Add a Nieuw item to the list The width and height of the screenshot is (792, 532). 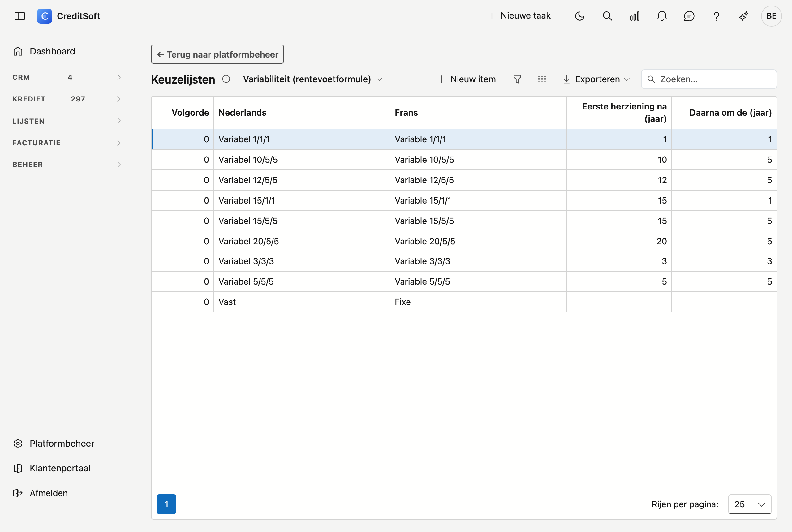tap(467, 79)
